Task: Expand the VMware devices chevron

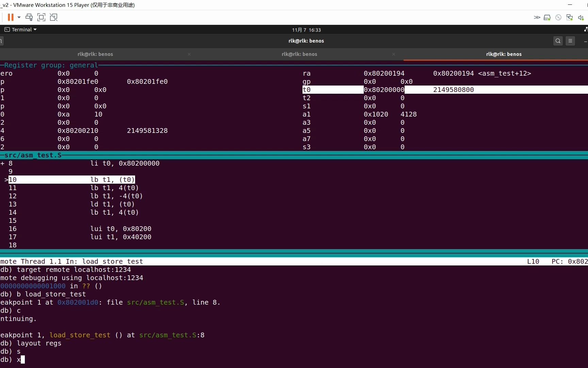Action: (x=537, y=17)
